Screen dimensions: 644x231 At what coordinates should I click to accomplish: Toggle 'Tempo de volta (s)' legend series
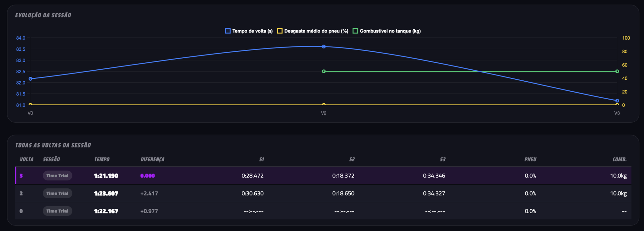249,31
